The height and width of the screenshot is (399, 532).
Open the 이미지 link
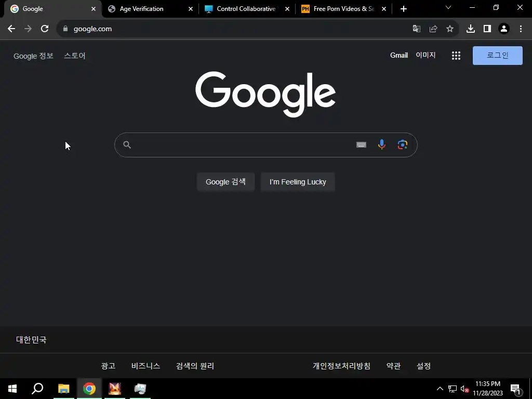(425, 55)
